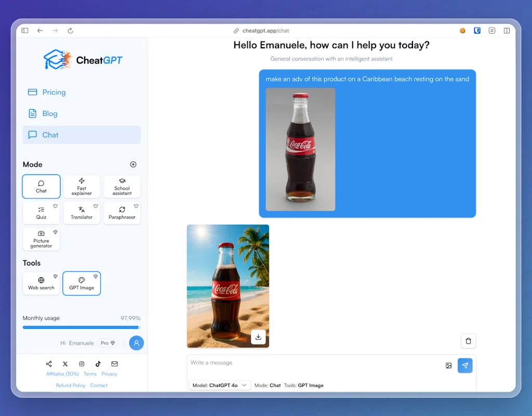Click the Monthly usage progress bar
The width and height of the screenshot is (532, 416).
pos(81,327)
